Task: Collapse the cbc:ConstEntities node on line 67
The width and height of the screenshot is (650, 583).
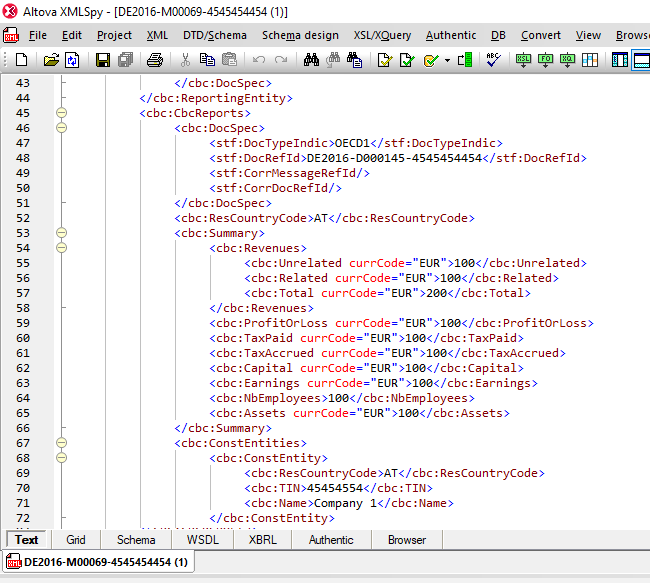Action: click(x=61, y=443)
